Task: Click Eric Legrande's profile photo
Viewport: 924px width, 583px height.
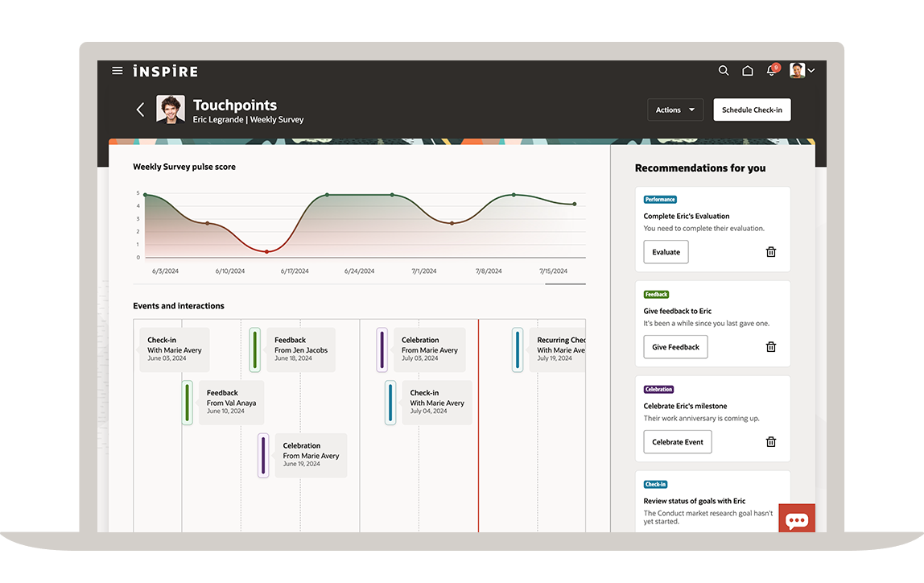Action: (x=171, y=110)
